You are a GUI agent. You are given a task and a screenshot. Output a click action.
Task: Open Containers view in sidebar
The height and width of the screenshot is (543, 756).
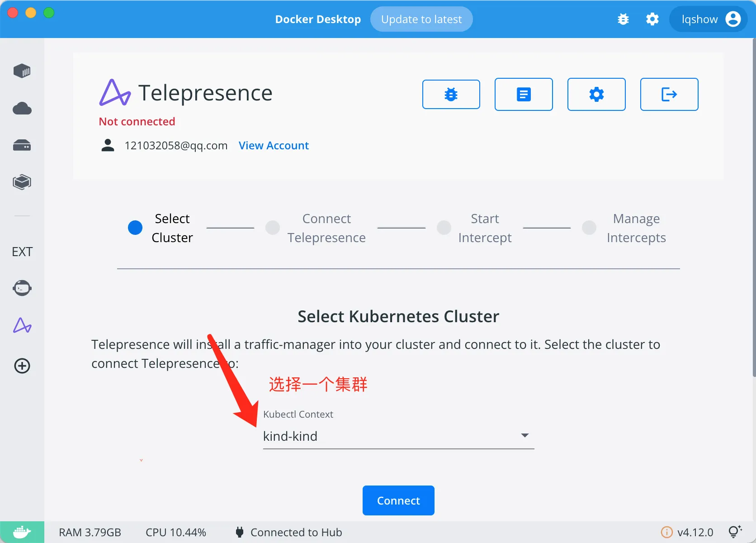(22, 71)
